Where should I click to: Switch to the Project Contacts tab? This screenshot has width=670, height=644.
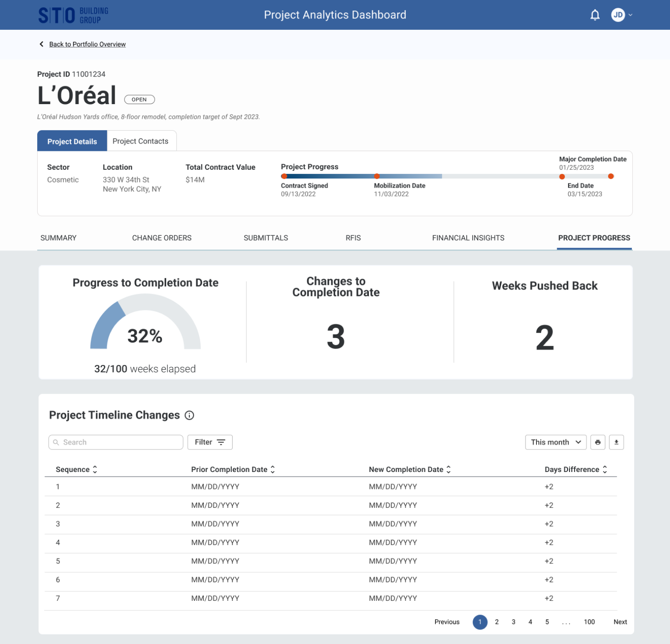coord(140,141)
